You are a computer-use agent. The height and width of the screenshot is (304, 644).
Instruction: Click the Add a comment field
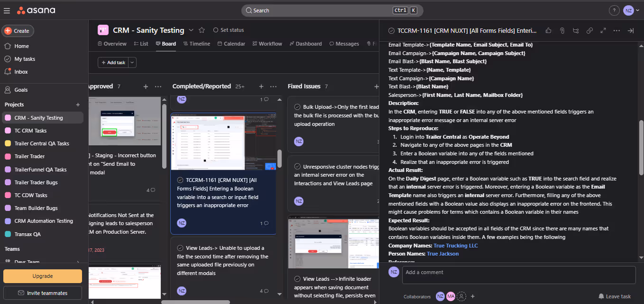[519, 275]
